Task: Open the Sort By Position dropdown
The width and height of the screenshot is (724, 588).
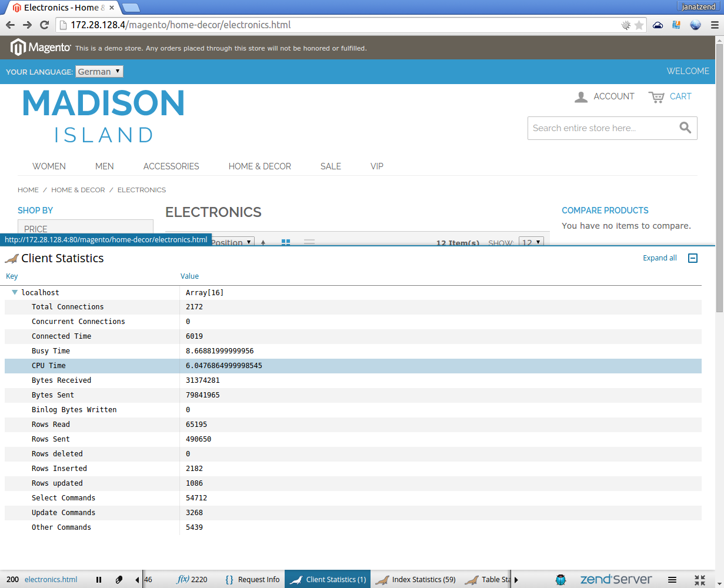Action: [232, 242]
